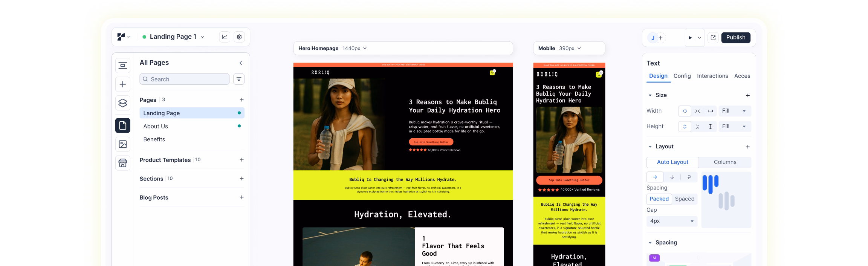Add a new Blog Post
The width and height of the screenshot is (868, 266).
pyautogui.click(x=241, y=197)
